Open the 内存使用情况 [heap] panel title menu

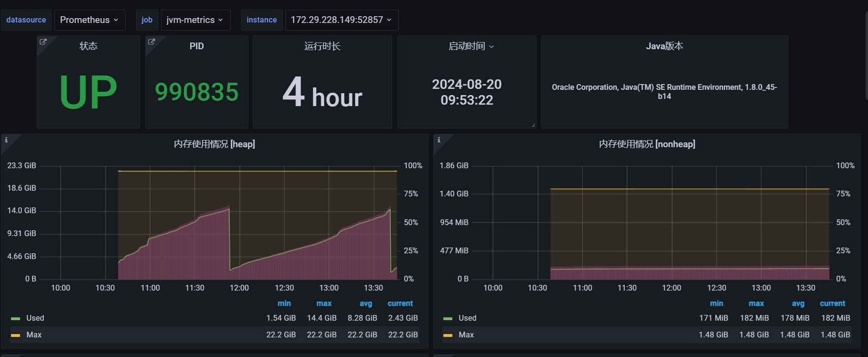214,144
